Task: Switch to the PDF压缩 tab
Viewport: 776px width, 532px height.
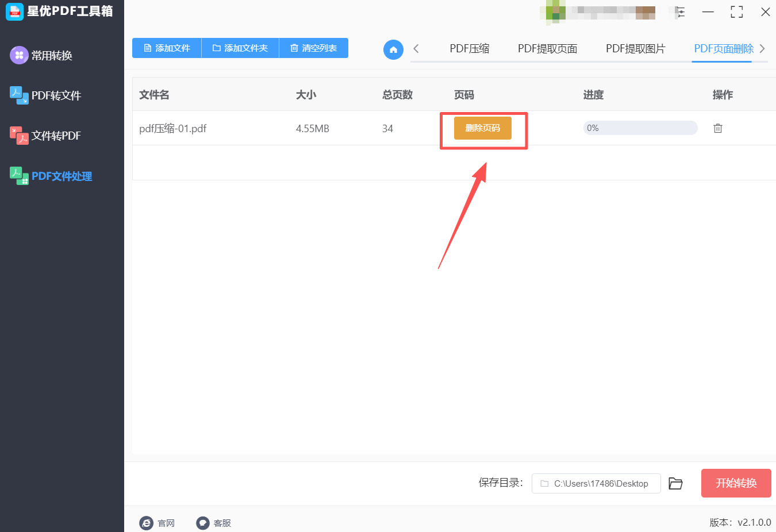Action: pos(470,49)
